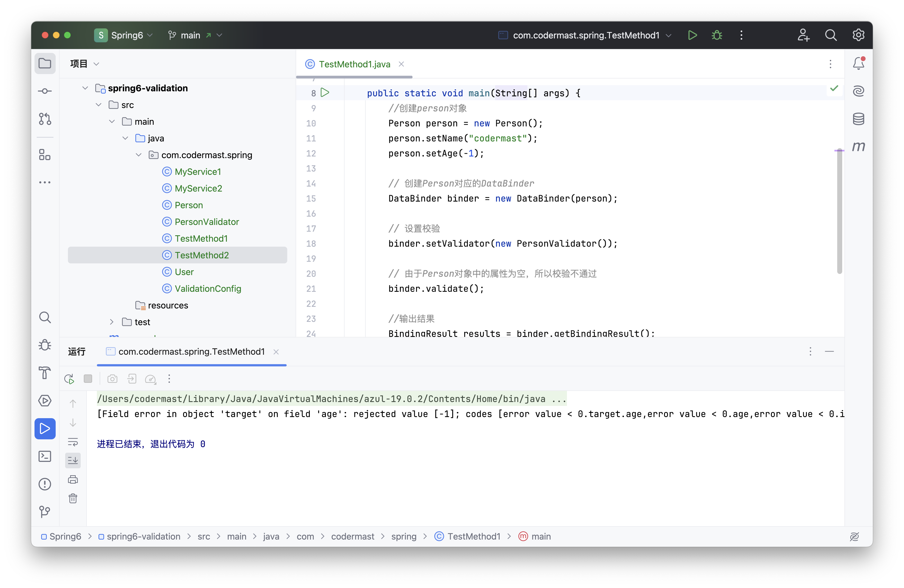This screenshot has height=588, width=904.
Task: Open the Maven tool window
Action: coord(858,146)
